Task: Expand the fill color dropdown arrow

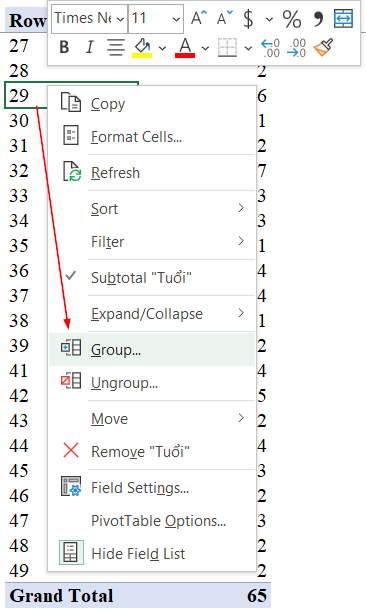Action: (162, 49)
